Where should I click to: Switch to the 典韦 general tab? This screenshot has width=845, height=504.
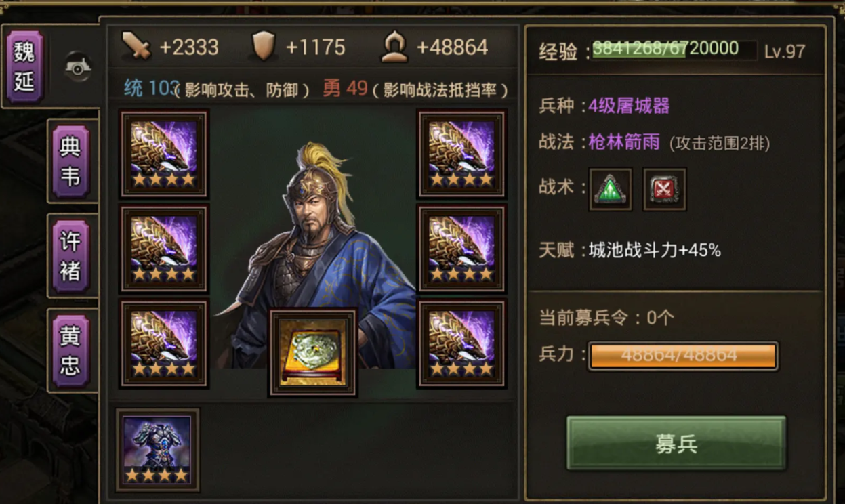(x=70, y=161)
